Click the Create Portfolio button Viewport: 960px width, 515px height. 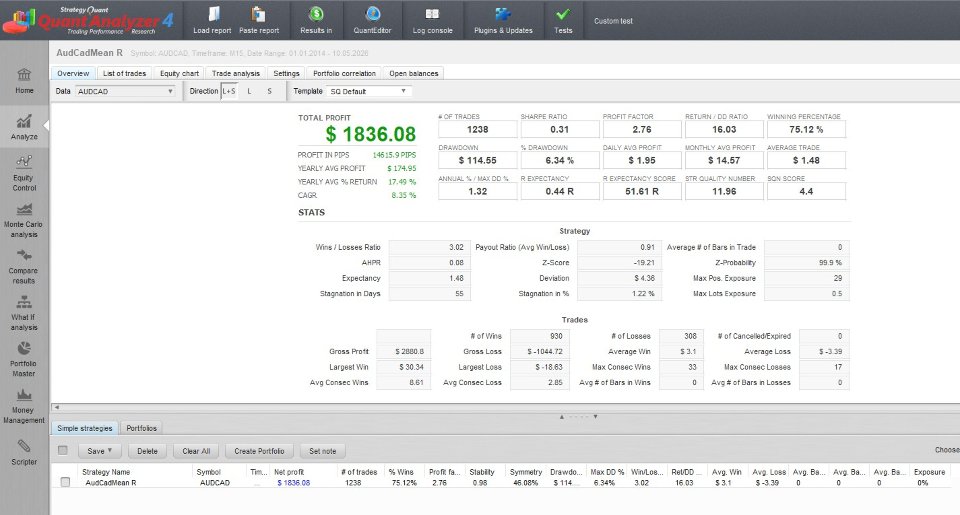pos(259,451)
